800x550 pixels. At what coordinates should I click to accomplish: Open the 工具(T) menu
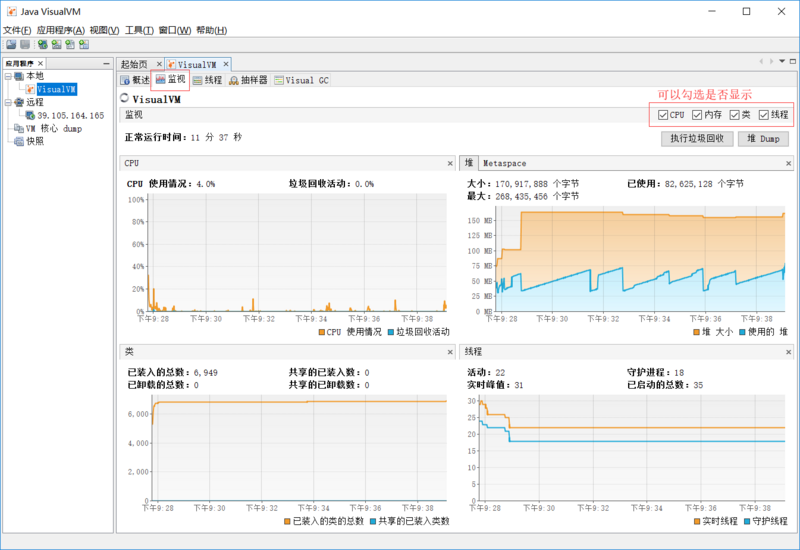click(139, 30)
